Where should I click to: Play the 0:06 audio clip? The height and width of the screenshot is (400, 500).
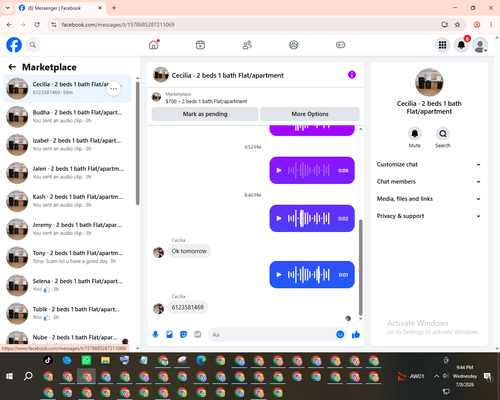[x=279, y=170]
